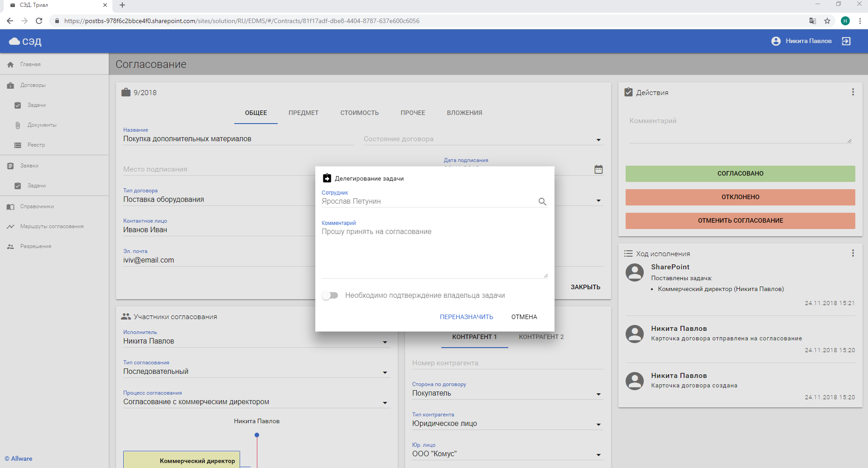The height and width of the screenshot is (468, 868).
Task: Click the Заявки clipboard icon
Action: tap(10, 166)
